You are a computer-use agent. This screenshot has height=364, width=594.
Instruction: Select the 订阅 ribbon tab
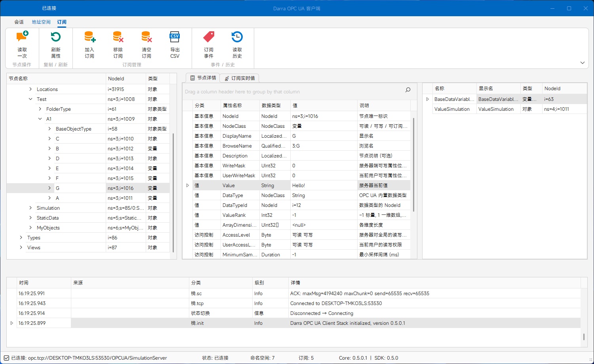[62, 22]
